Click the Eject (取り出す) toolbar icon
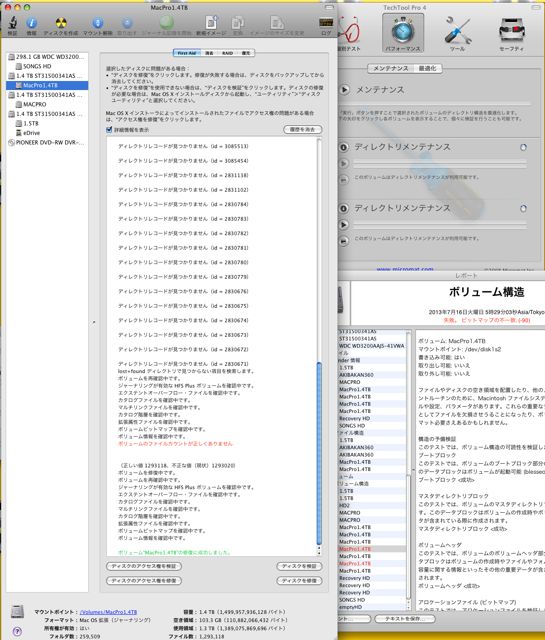This screenshot has width=545, height=640. [x=127, y=24]
